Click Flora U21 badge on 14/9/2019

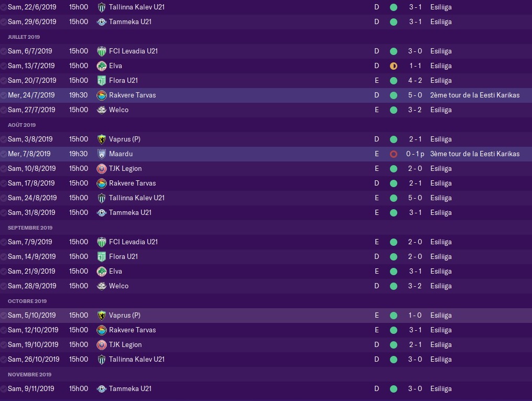point(102,256)
